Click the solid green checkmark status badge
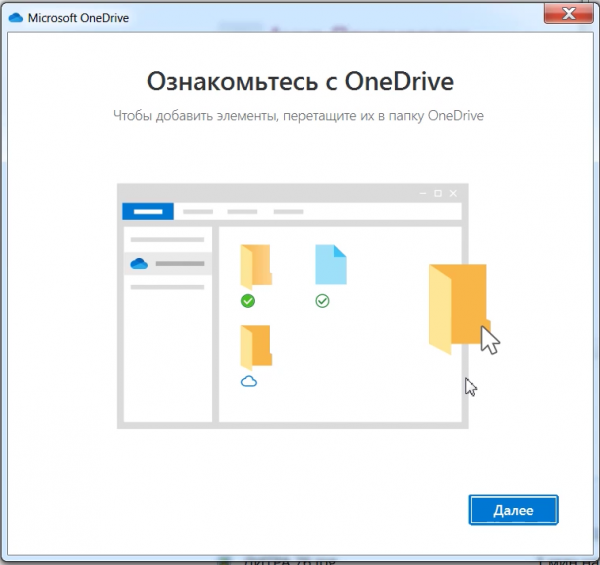The width and height of the screenshot is (600, 565). (248, 301)
